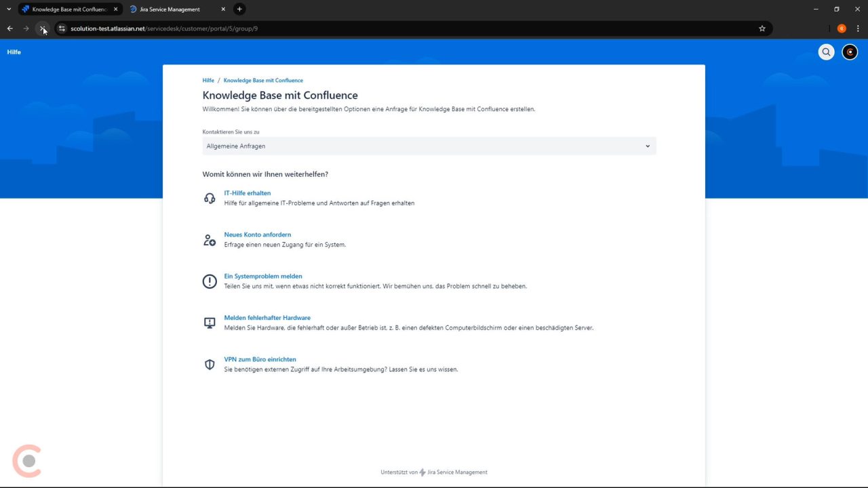Click the chevron arrow of the Kontaktieren dropdown
Screen dimensions: 868x488
tap(648, 146)
